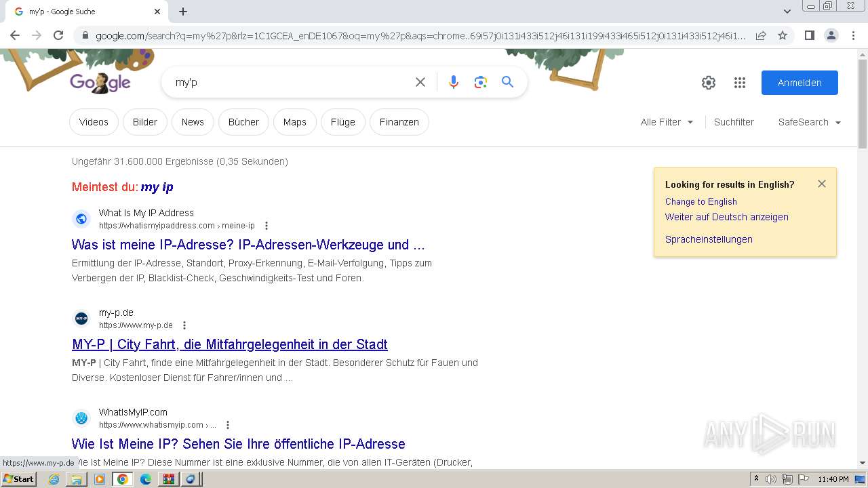Expand the Alle Filter dropdown

click(667, 122)
